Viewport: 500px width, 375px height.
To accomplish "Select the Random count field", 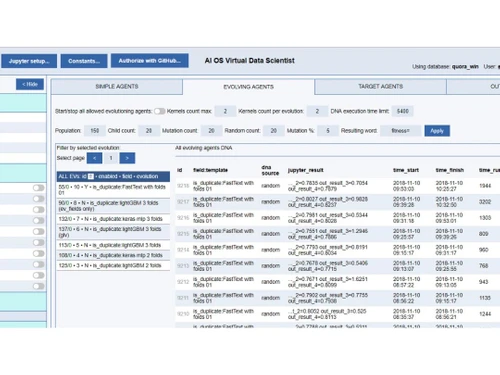I will click(x=274, y=131).
